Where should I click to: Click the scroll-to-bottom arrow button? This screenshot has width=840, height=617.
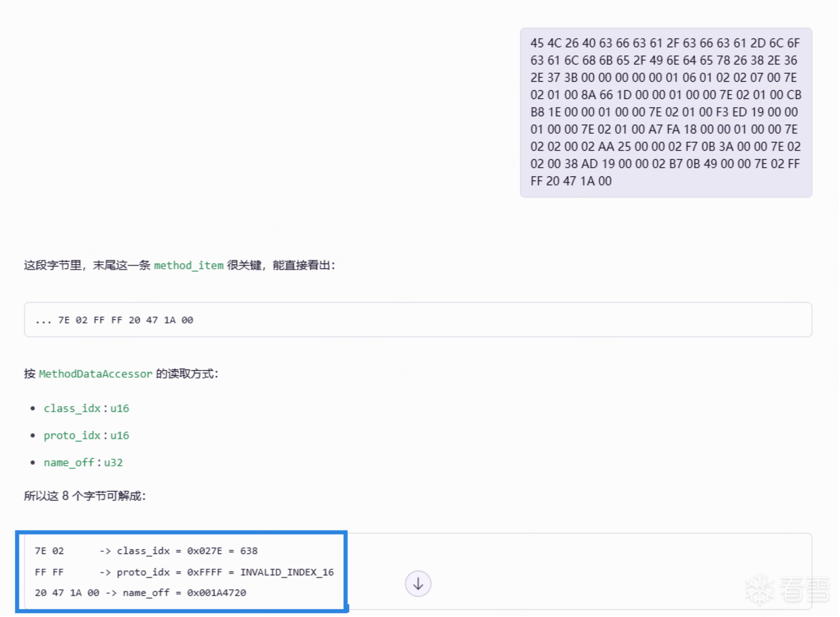(x=418, y=583)
